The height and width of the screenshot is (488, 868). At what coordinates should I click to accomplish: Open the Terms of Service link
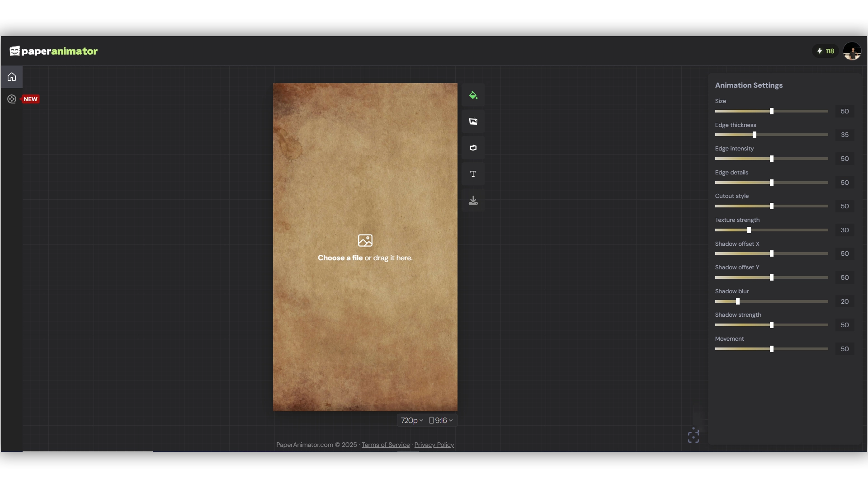[386, 445]
